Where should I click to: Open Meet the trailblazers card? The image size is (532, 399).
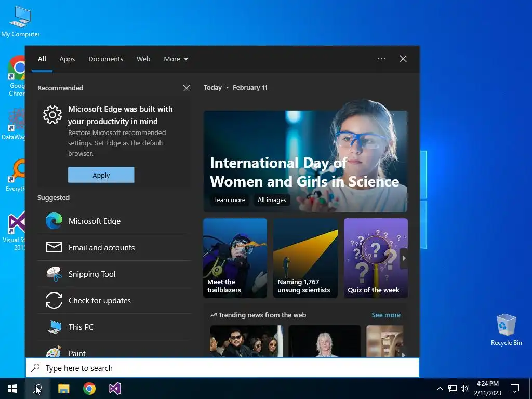235,258
